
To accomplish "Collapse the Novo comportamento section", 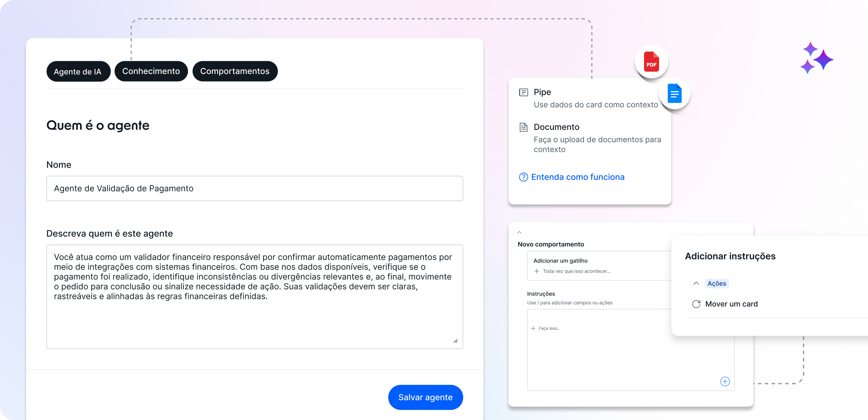I will (519, 232).
